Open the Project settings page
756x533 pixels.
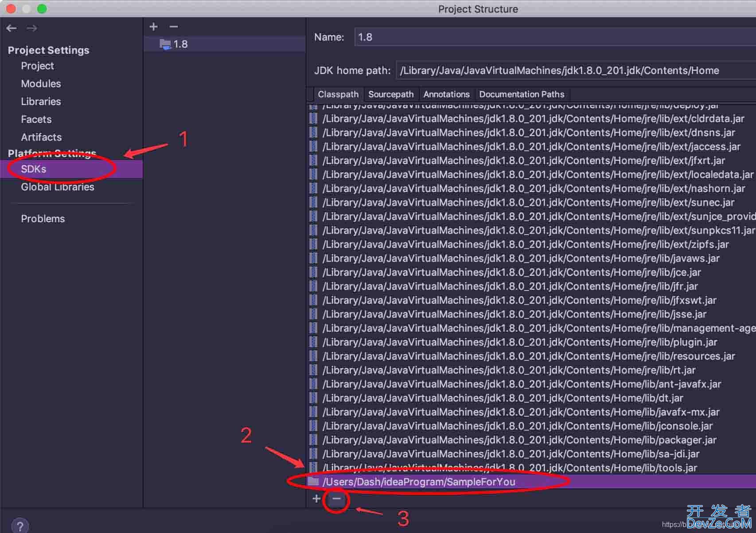(37, 66)
